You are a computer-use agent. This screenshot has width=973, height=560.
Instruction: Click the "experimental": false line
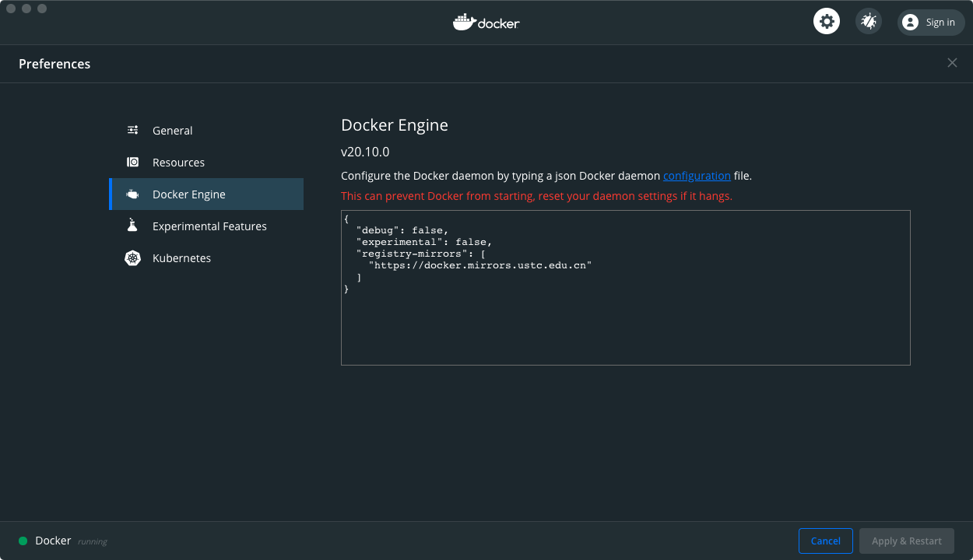(424, 242)
